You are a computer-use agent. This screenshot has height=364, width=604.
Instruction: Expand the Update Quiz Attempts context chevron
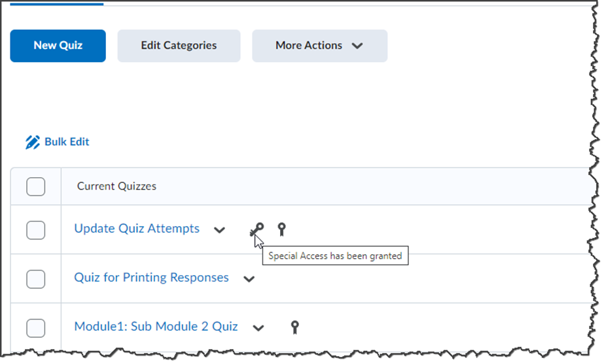(220, 230)
